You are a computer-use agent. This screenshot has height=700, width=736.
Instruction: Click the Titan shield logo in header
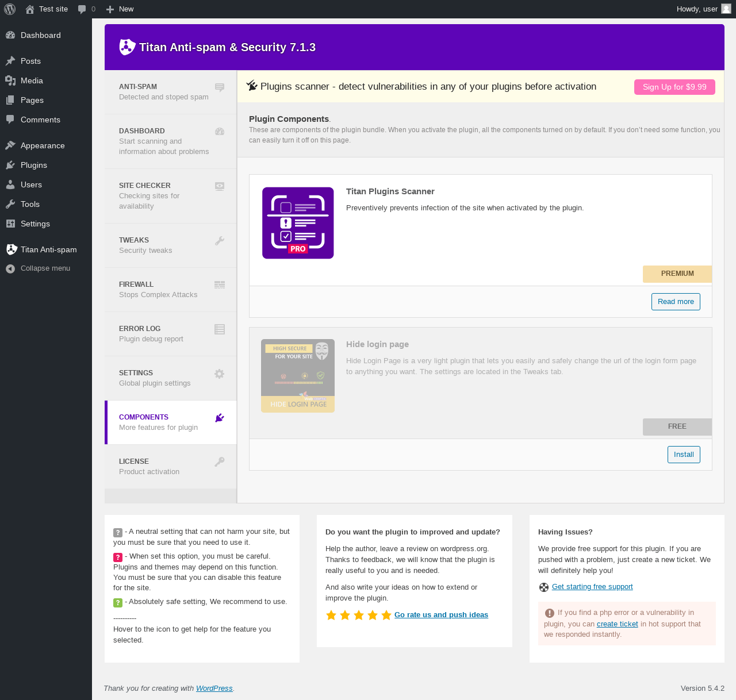pyautogui.click(x=127, y=47)
